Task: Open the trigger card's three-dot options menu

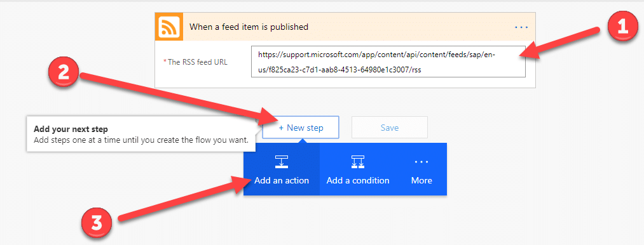Action: pyautogui.click(x=521, y=27)
